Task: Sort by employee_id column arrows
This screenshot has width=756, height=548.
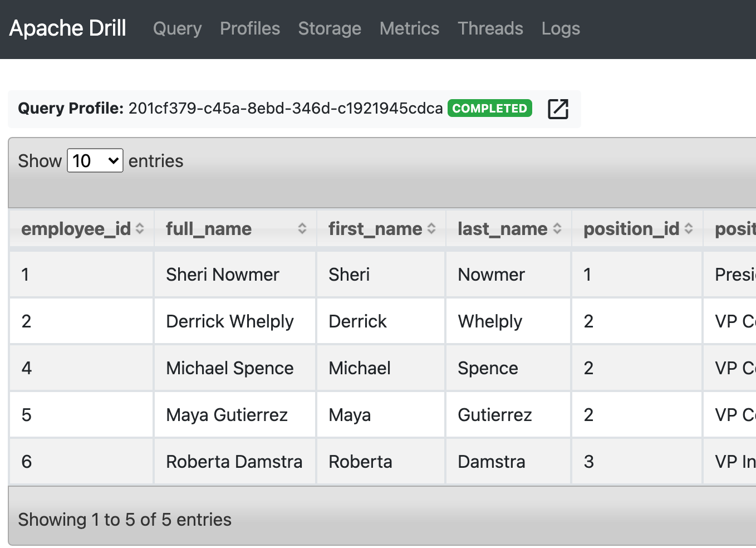Action: pyautogui.click(x=140, y=228)
